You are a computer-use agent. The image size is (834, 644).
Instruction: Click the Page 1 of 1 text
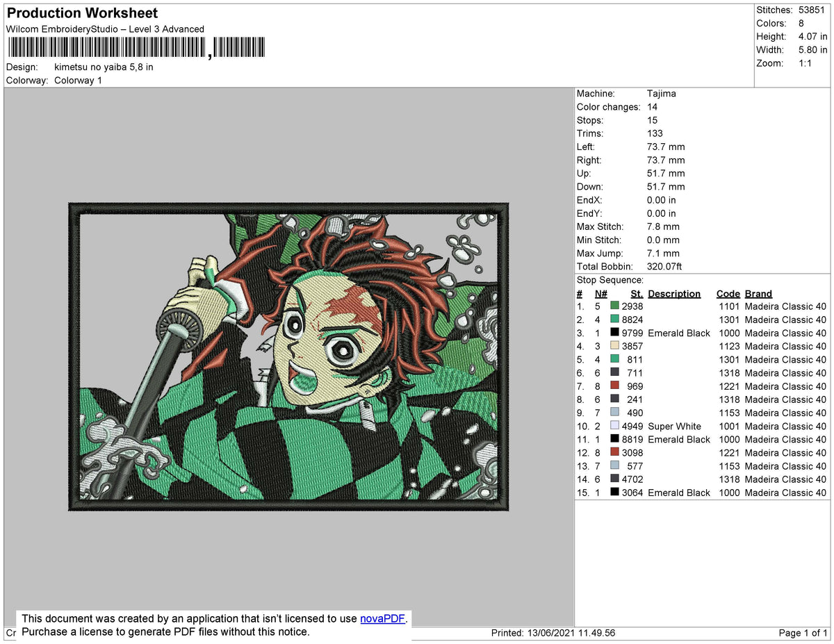[801, 632]
